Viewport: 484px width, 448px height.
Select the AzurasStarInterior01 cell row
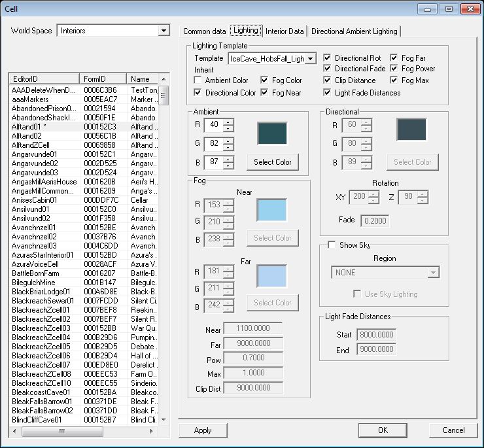coord(84,255)
